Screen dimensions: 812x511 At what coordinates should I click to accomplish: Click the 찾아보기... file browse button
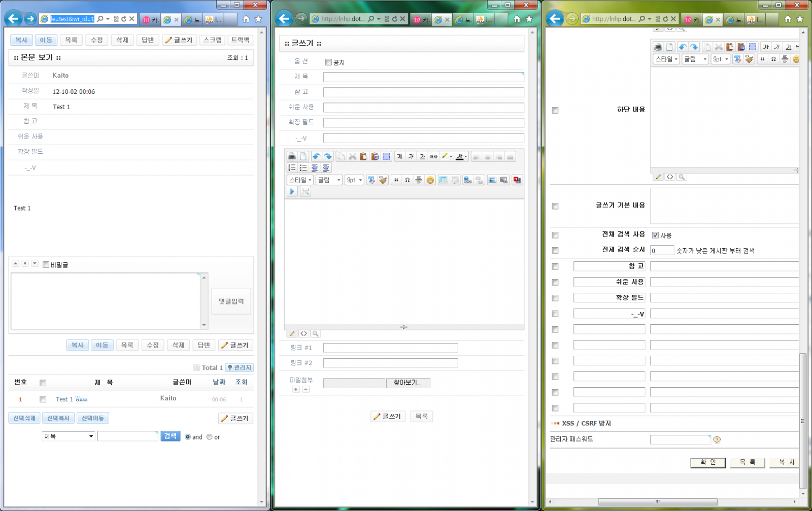coord(408,383)
